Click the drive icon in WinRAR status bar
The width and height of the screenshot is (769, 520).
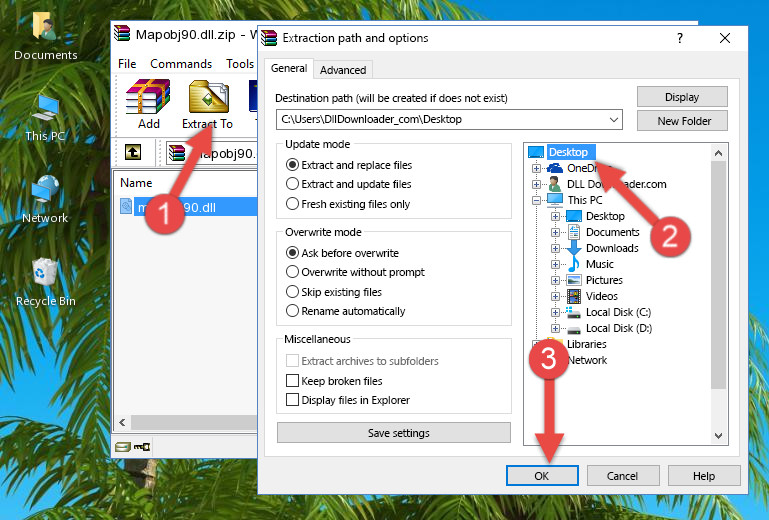click(x=123, y=446)
